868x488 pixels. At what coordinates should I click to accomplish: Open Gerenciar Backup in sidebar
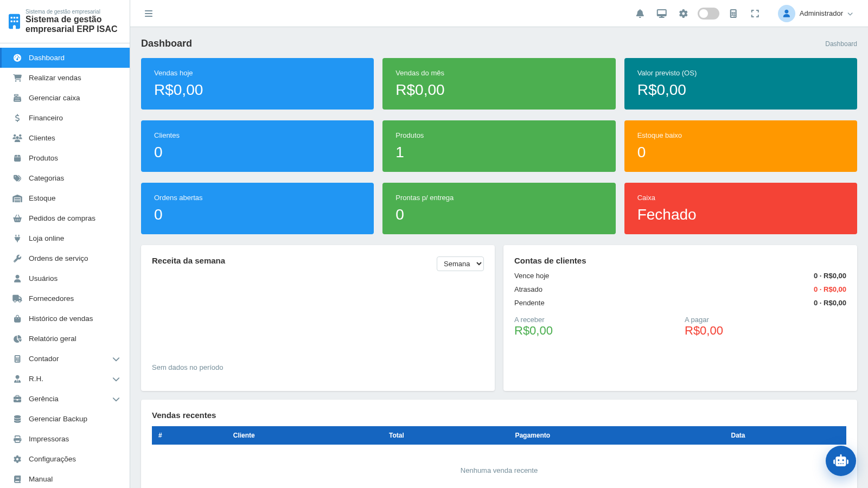(x=65, y=419)
